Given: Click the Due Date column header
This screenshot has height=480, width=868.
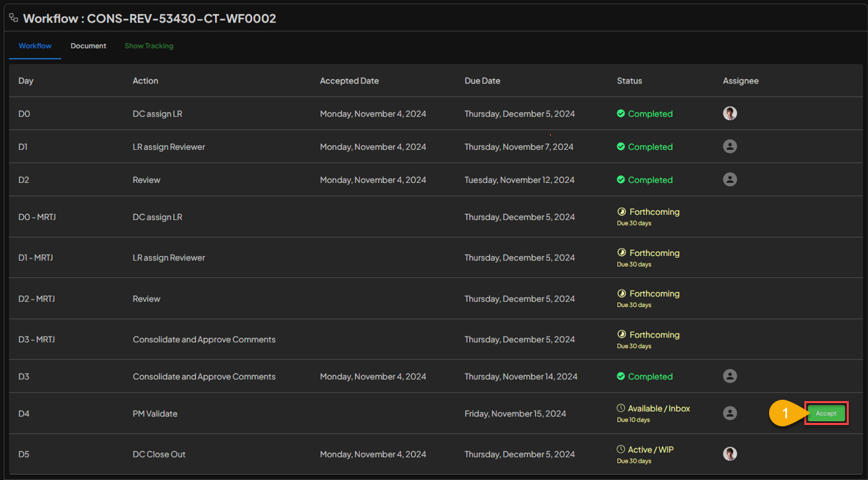Looking at the screenshot, I should click(482, 81).
